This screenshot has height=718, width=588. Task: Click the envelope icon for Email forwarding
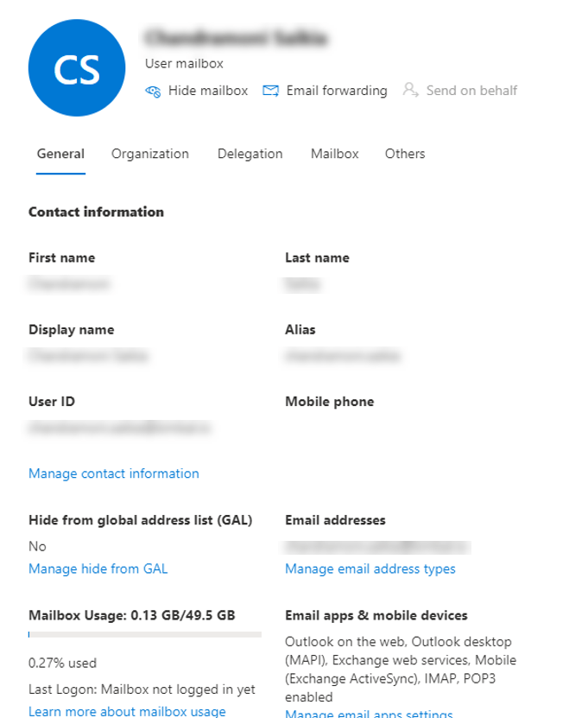point(270,91)
